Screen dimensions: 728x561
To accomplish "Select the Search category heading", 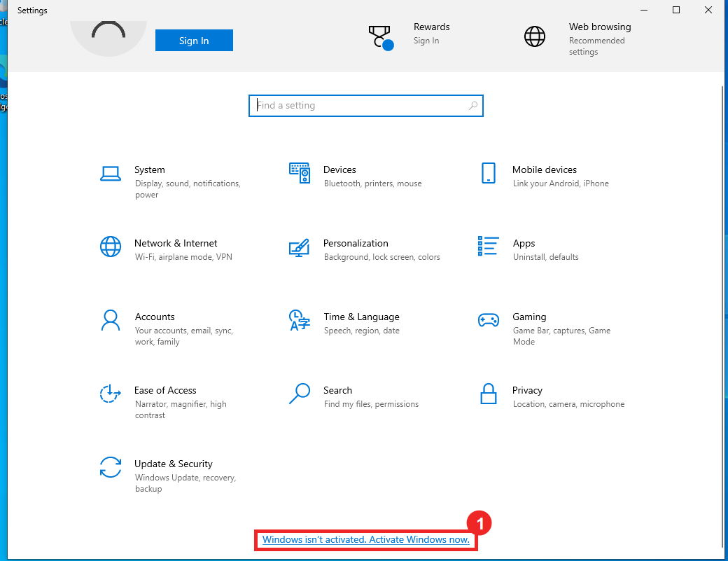I will (338, 391).
